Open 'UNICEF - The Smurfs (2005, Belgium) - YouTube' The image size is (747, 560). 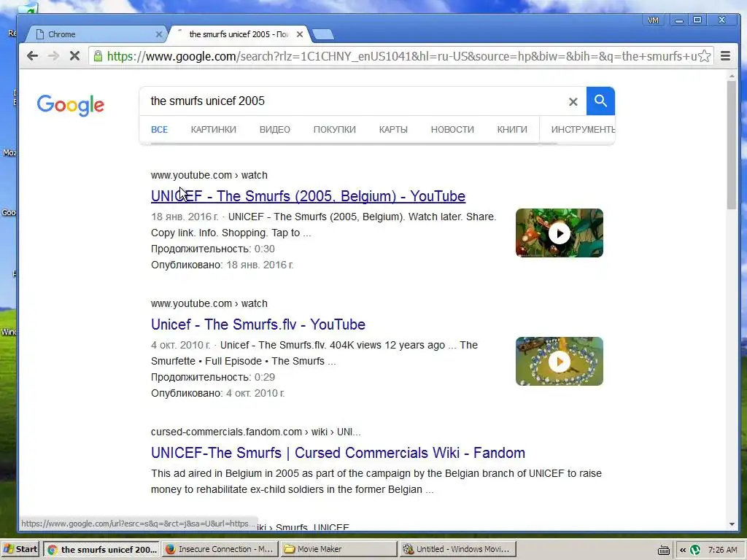pos(308,196)
